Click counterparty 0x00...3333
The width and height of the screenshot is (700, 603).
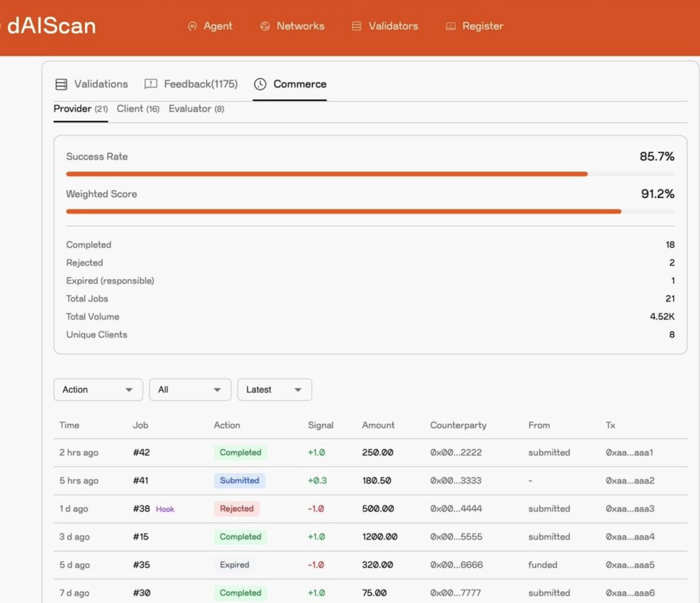pos(456,480)
